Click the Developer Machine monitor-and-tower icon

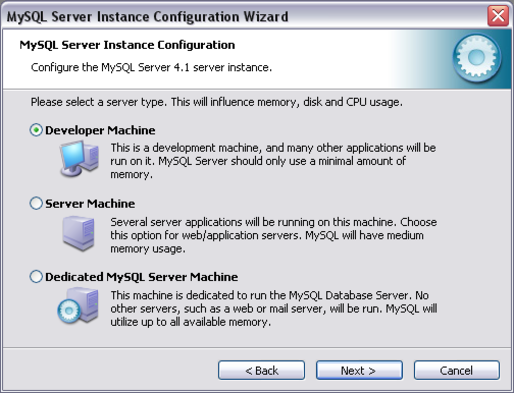[x=79, y=158]
